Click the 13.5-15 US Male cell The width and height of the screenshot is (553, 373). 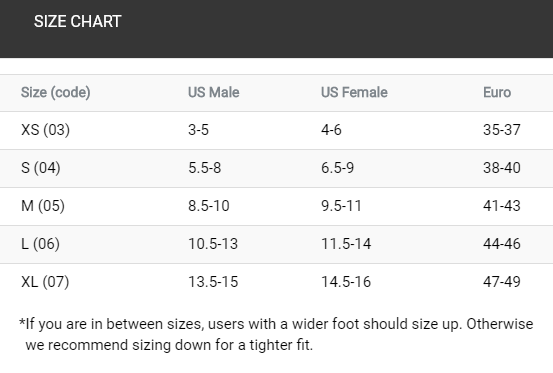click(x=213, y=282)
